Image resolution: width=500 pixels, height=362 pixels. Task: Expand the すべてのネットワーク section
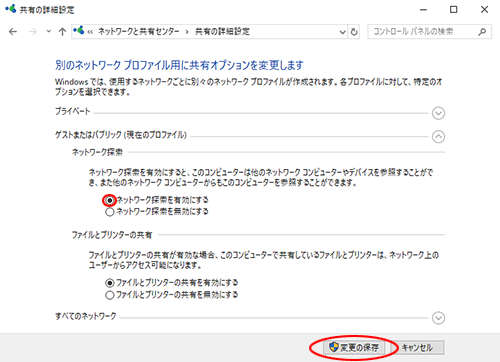(438, 318)
